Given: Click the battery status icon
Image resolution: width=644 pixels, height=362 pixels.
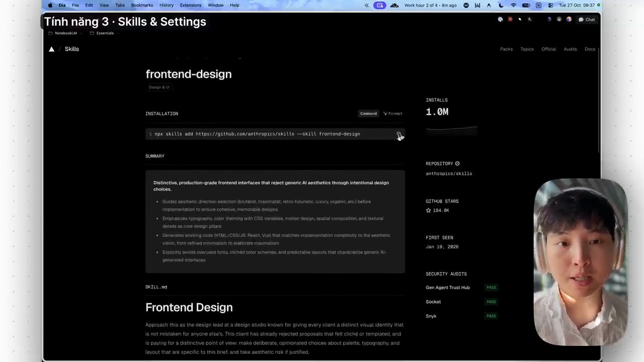Looking at the screenshot, I should coord(526,5).
